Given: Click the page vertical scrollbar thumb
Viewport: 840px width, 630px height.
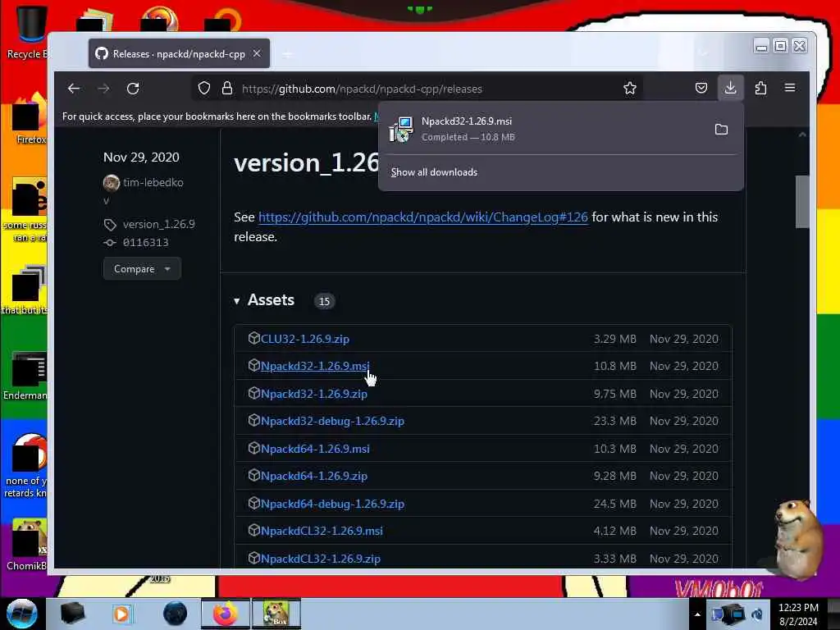Looking at the screenshot, I should coord(802,202).
